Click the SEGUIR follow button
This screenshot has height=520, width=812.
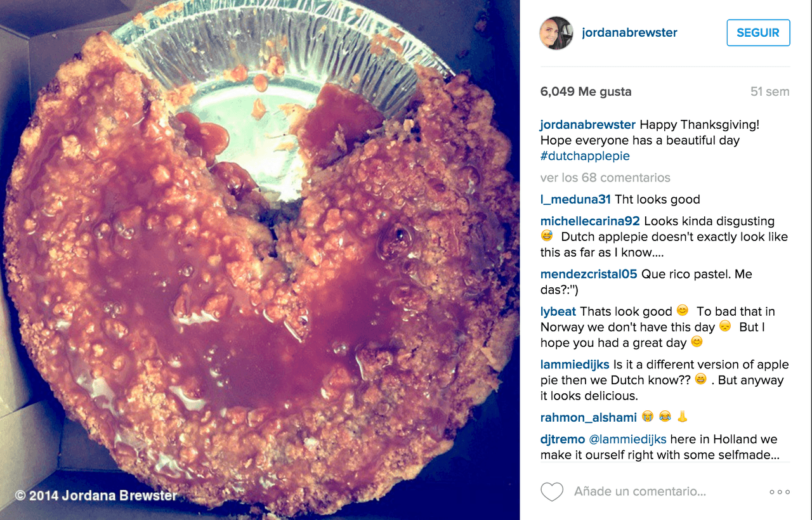758,33
